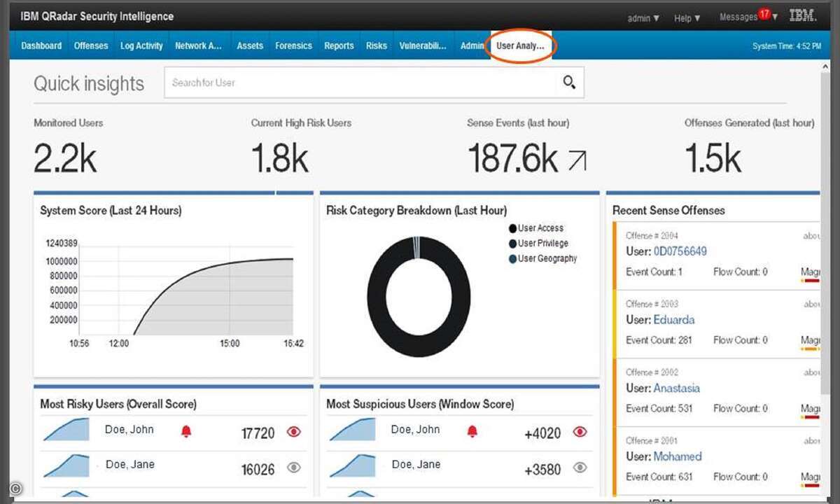
Task: Open user link Mohamed
Action: (x=678, y=456)
